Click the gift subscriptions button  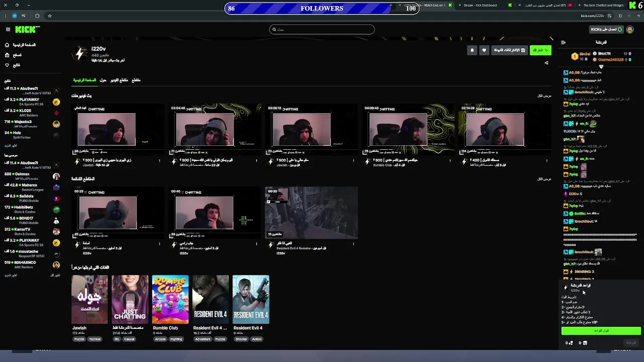point(509,50)
